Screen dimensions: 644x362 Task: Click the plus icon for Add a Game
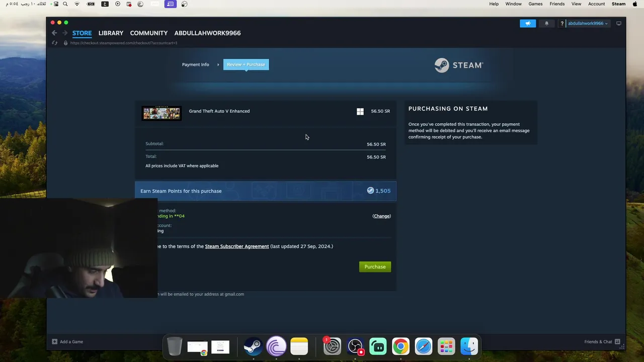54,342
